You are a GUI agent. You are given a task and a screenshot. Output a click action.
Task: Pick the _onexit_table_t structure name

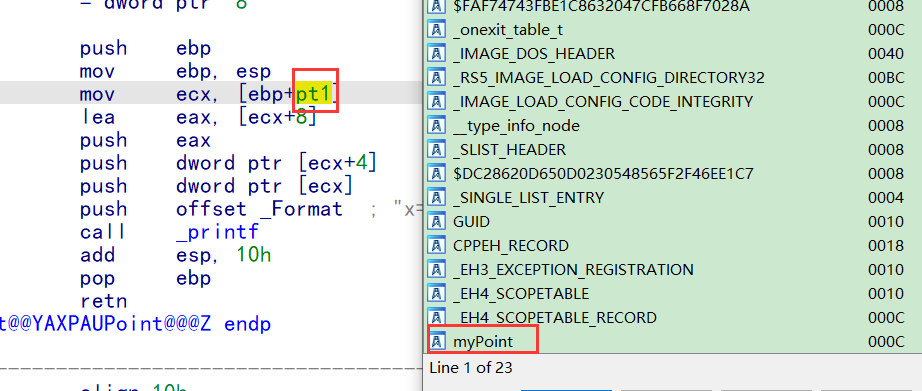[507, 30]
